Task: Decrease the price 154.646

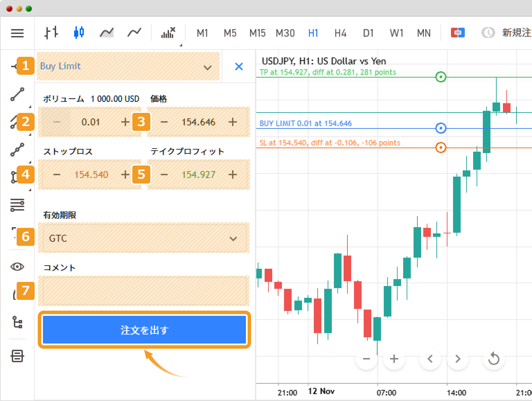Action: [164, 122]
